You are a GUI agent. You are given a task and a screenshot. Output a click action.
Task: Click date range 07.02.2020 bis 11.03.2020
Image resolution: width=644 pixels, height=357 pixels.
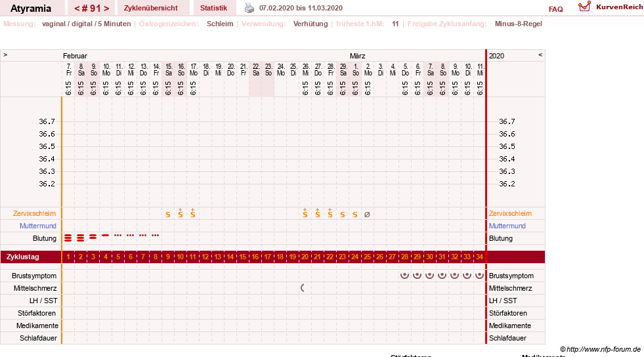point(301,8)
